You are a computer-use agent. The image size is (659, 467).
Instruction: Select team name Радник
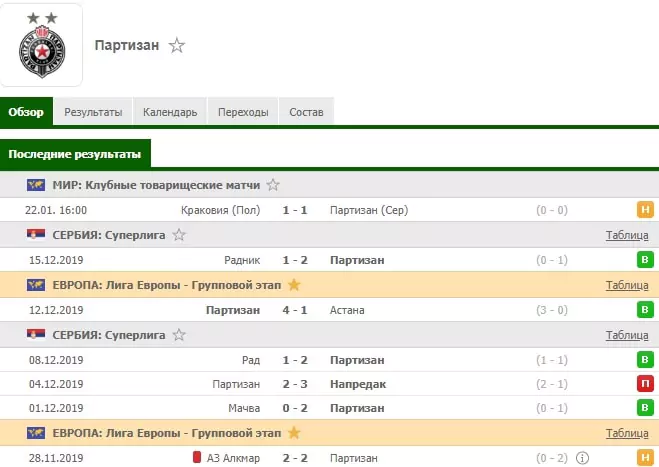click(x=242, y=260)
